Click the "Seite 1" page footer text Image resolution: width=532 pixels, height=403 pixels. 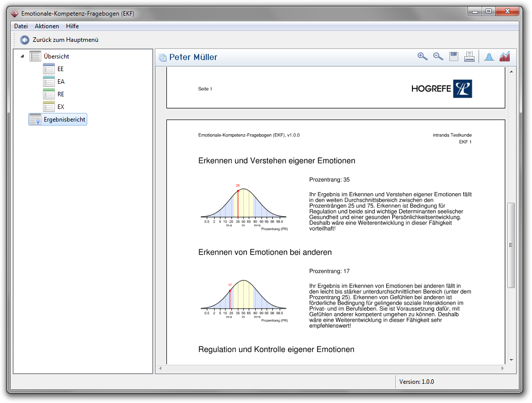coord(205,89)
